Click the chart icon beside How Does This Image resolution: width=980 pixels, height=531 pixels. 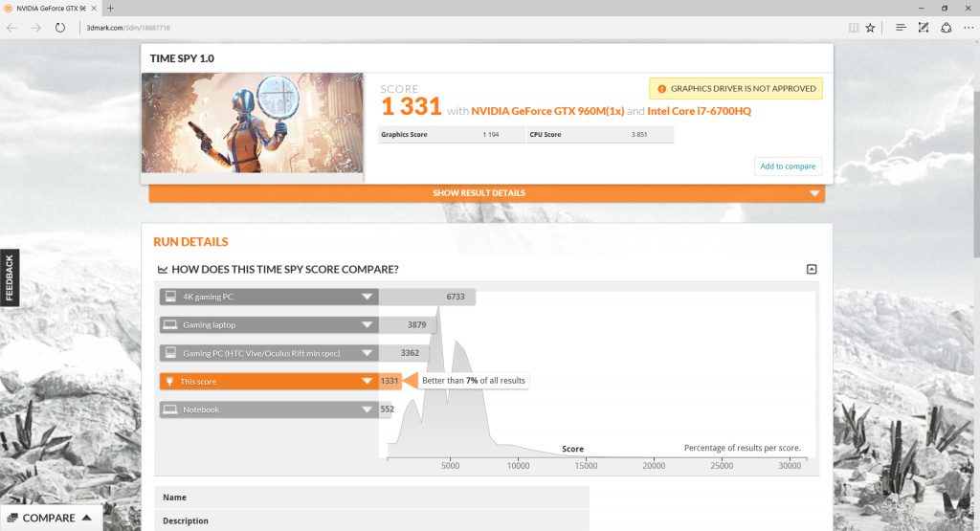[163, 269]
